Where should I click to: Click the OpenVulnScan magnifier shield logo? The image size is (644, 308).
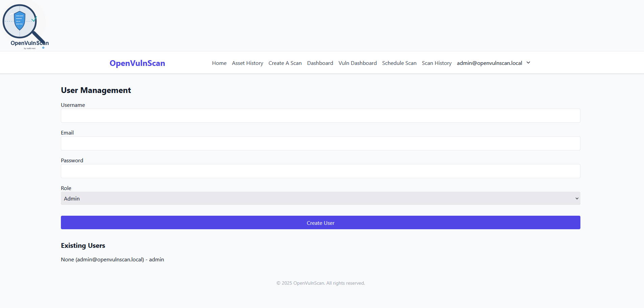[25, 26]
